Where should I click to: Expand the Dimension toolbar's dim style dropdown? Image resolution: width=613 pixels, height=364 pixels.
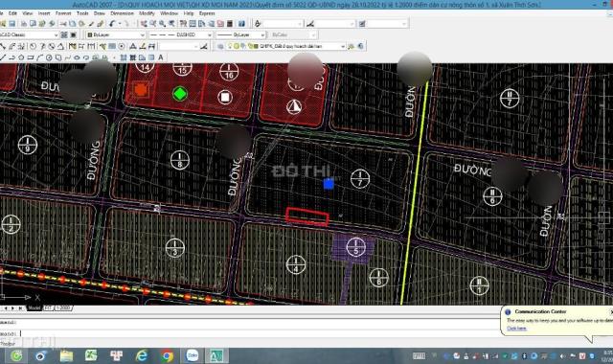click(x=195, y=47)
